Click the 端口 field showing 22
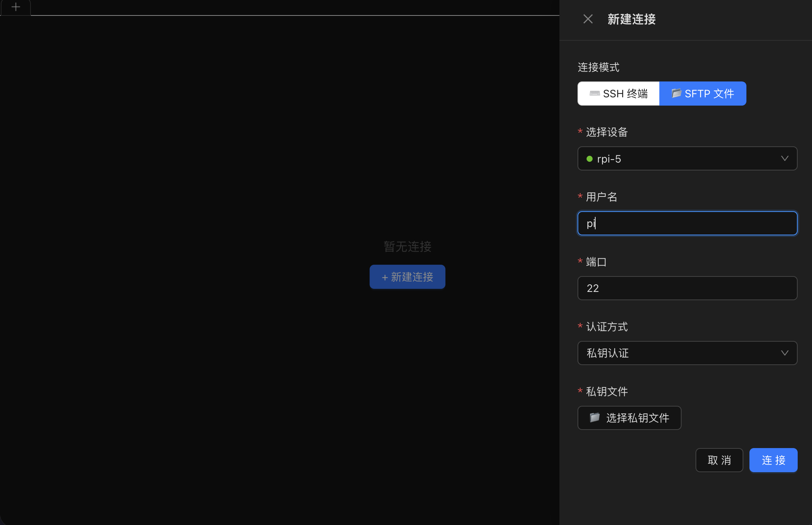This screenshot has width=812, height=525. 687,288
